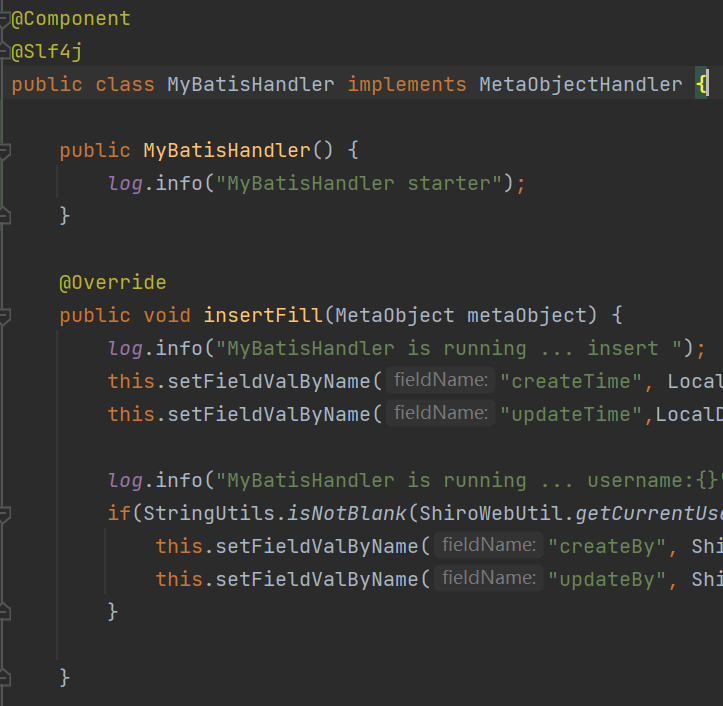Click the fieldName hint before "updateTime"
Image resolution: width=723 pixels, height=706 pixels.
(x=440, y=414)
